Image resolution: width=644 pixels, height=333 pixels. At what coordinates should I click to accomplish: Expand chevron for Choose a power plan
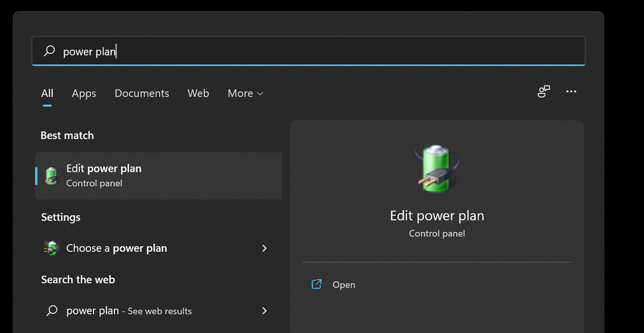click(x=264, y=248)
